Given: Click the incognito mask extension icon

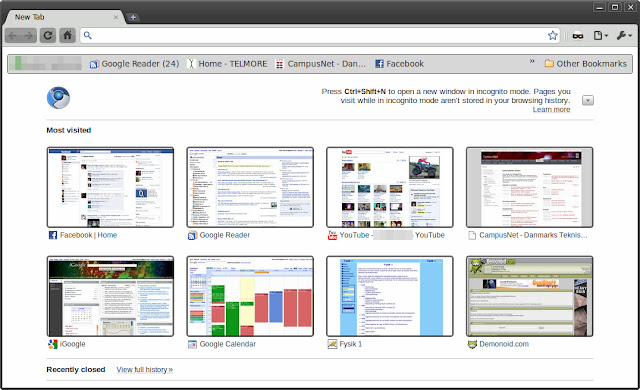Looking at the screenshot, I should point(578,36).
